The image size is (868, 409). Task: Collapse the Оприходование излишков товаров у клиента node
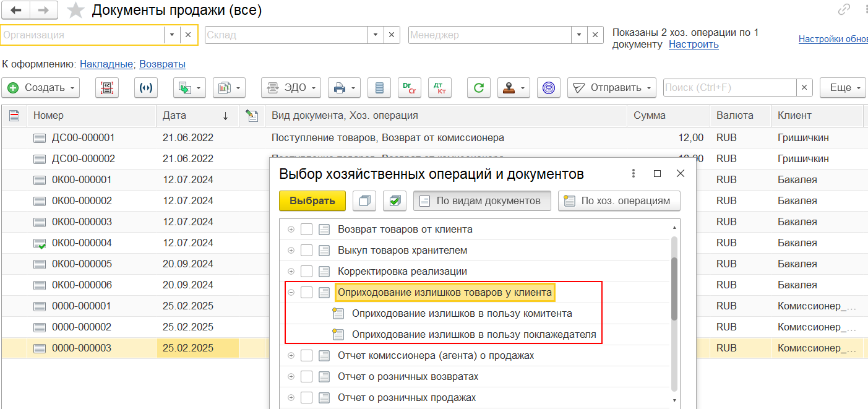click(291, 293)
